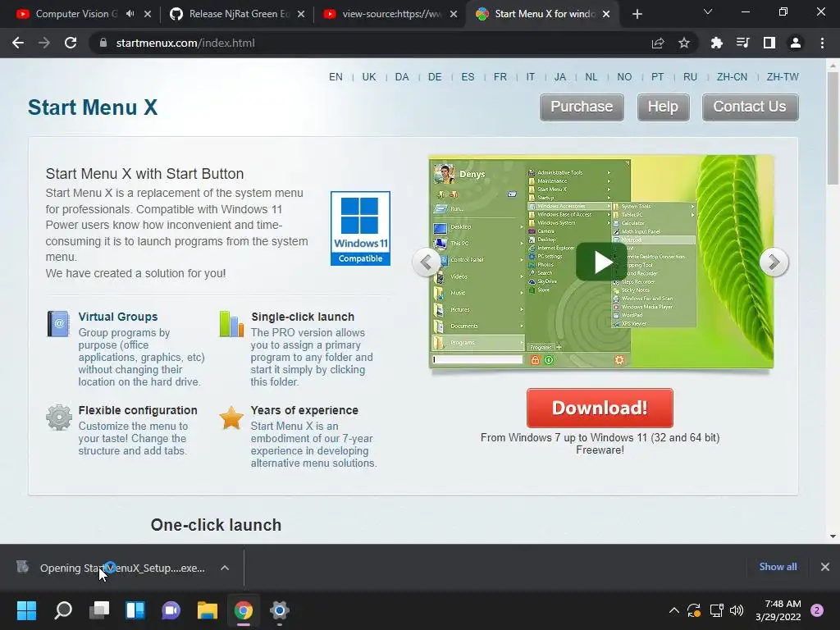840x630 pixels.
Task: Open the Help page button
Action: pyautogui.click(x=663, y=107)
